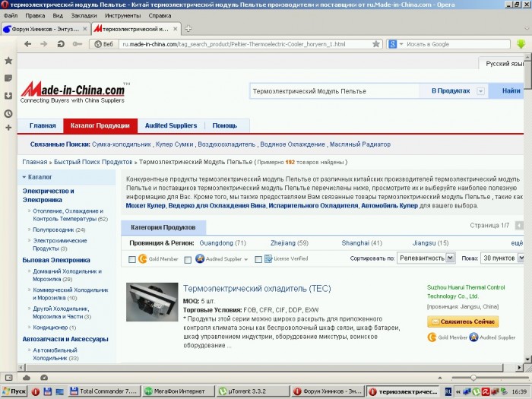
Task: Open the bookmarks star panel in sidebar
Action: [8, 60]
